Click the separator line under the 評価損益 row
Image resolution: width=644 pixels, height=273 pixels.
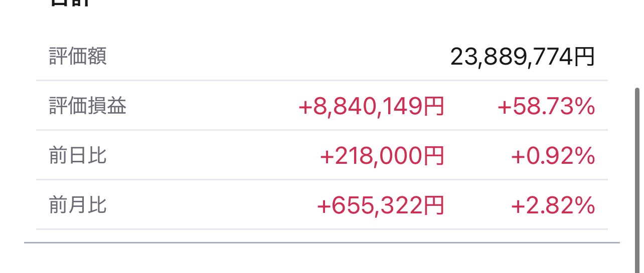[x=321, y=130]
